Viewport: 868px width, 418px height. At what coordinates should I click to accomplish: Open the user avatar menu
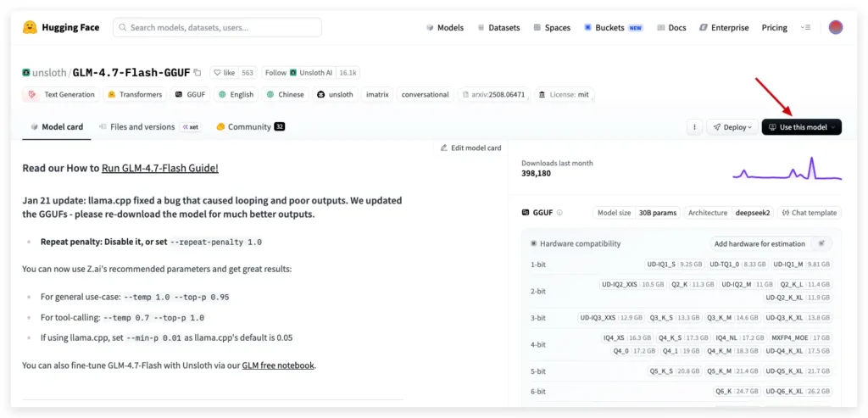tap(835, 27)
